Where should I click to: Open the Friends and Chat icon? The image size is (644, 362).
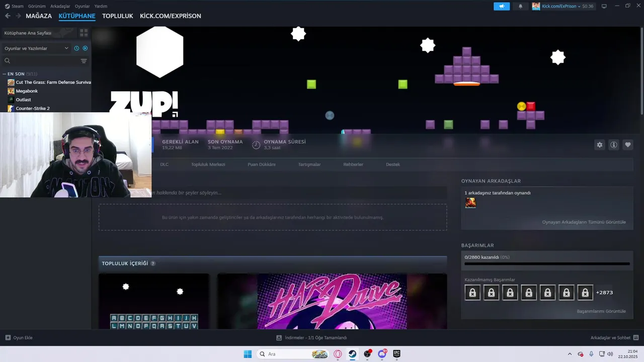(x=636, y=338)
